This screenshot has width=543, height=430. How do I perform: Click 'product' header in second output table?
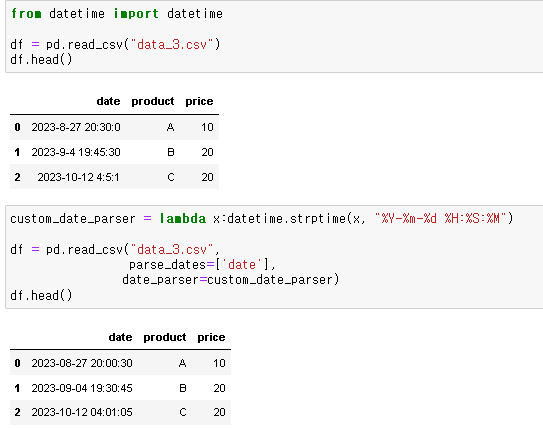[165, 337]
